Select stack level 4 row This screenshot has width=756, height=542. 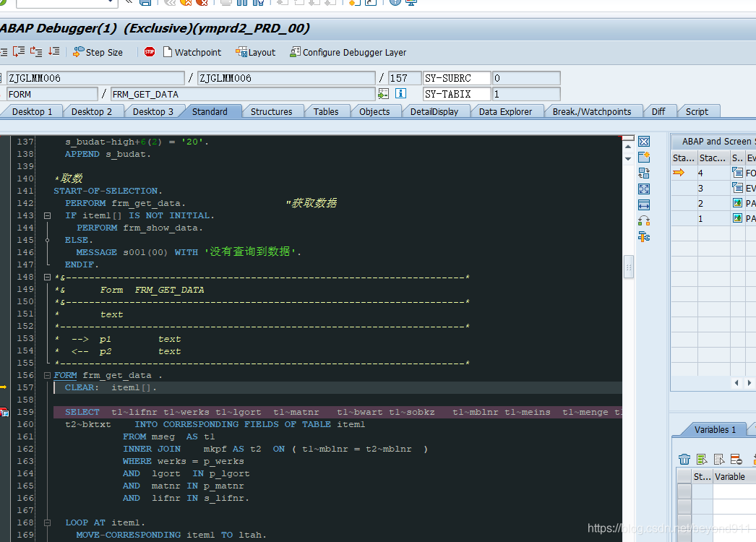[713, 173]
